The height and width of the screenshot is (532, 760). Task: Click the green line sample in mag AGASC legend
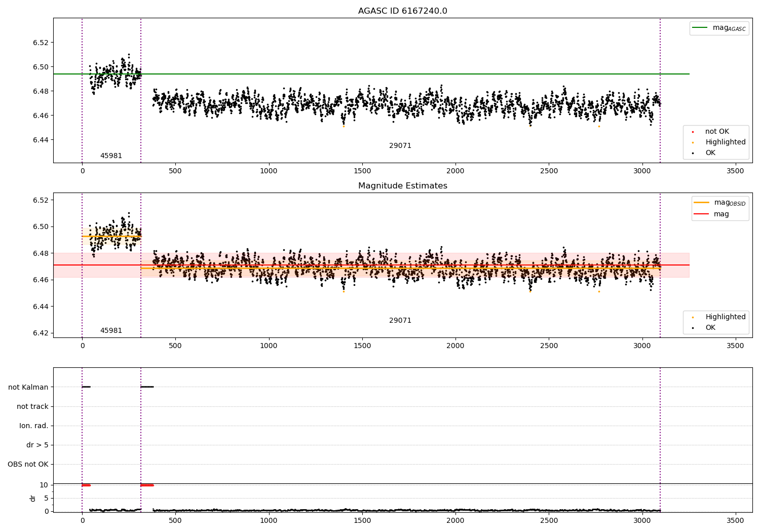click(x=700, y=28)
